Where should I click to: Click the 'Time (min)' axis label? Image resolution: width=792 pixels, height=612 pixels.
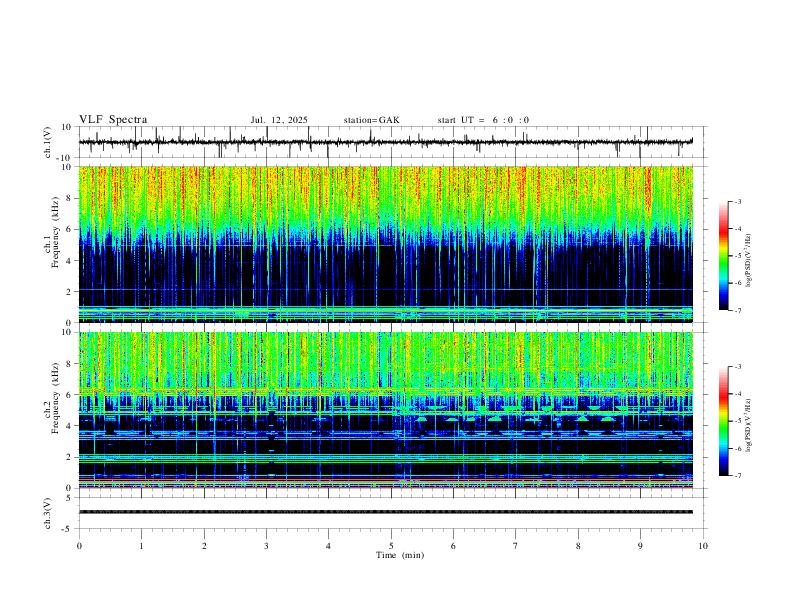[x=400, y=555]
